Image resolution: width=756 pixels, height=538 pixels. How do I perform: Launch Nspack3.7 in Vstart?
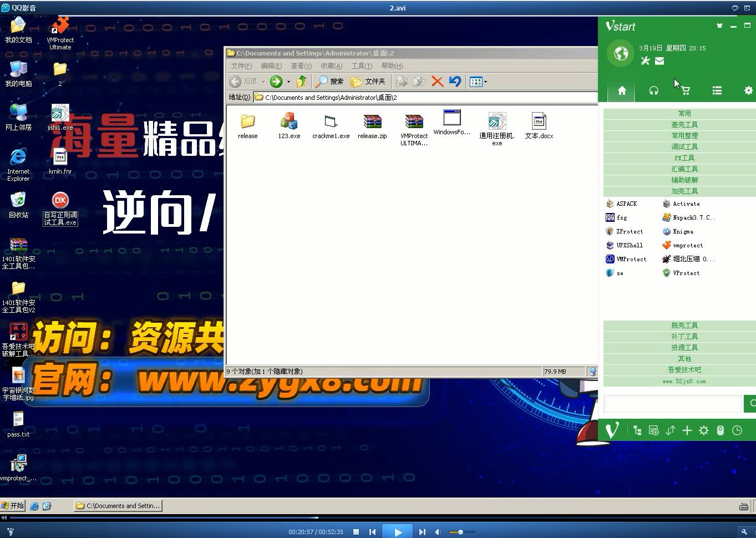[x=688, y=217]
